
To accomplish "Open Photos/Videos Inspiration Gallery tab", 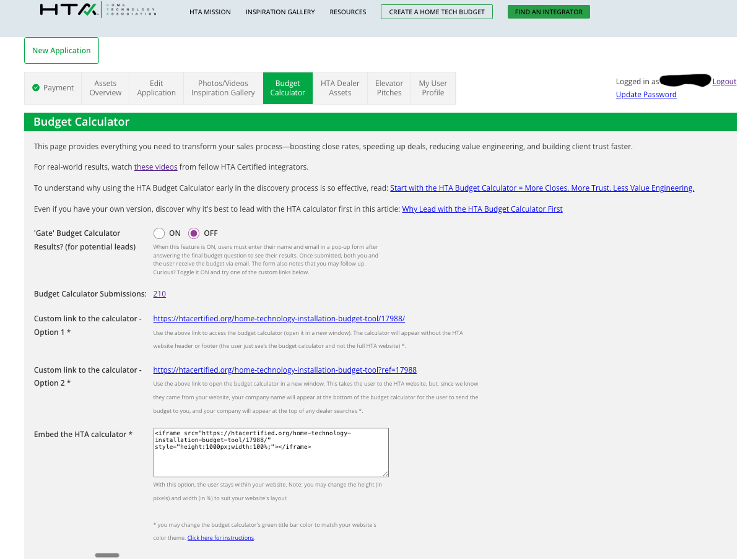I will (223, 88).
